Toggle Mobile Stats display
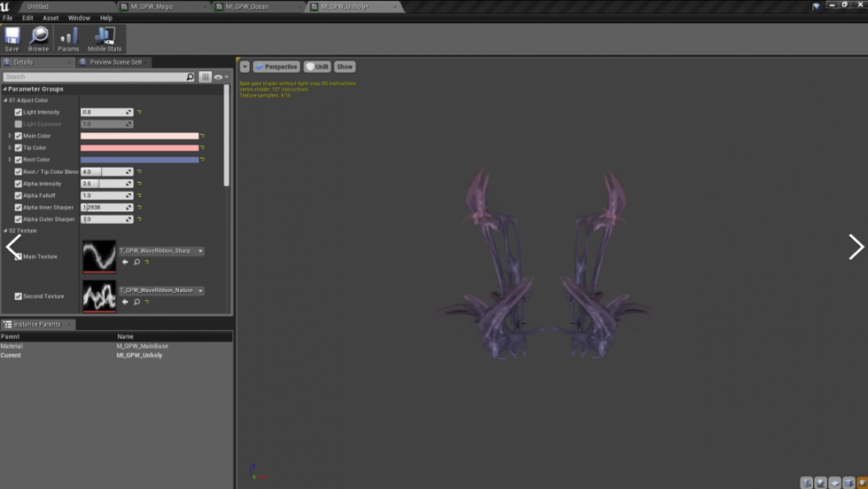The height and width of the screenshot is (489, 868). [x=104, y=39]
